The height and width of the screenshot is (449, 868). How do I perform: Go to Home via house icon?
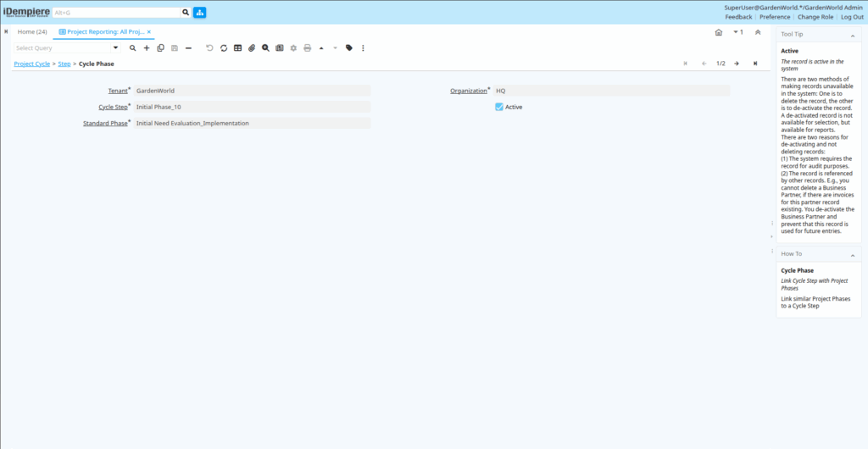pos(719,32)
